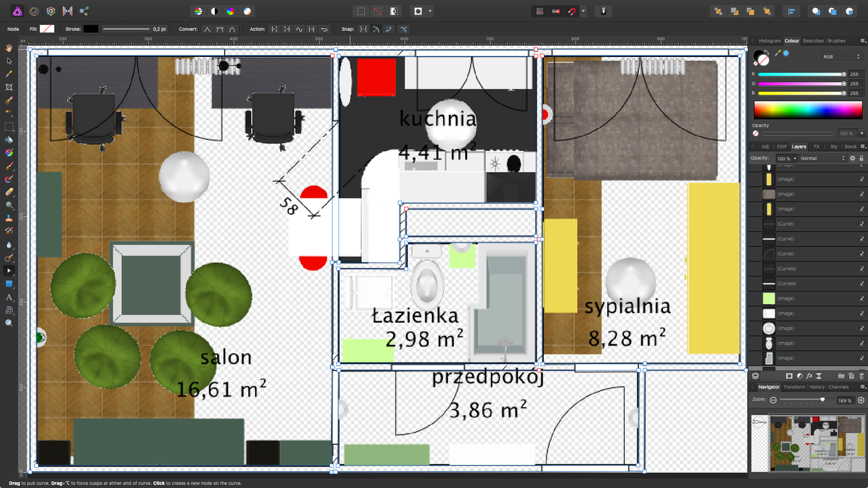Click the Fill colour swatch in context bar
This screenshot has width=868, height=488.
(47, 29)
